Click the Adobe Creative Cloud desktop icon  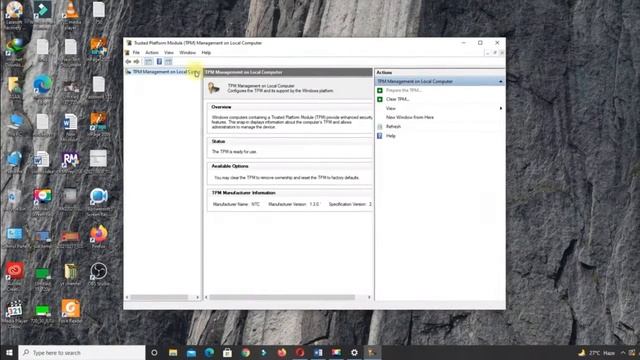coord(15,275)
